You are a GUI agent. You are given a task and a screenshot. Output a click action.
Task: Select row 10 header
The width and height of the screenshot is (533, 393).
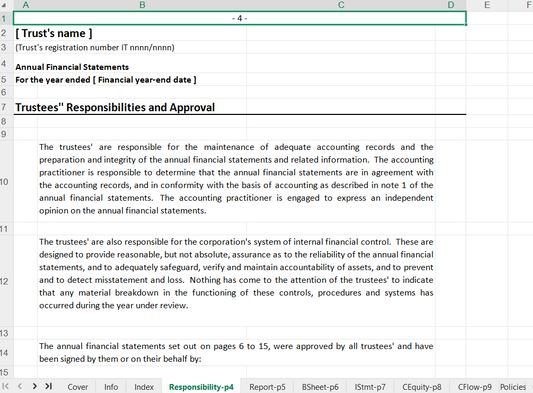tap(5, 182)
